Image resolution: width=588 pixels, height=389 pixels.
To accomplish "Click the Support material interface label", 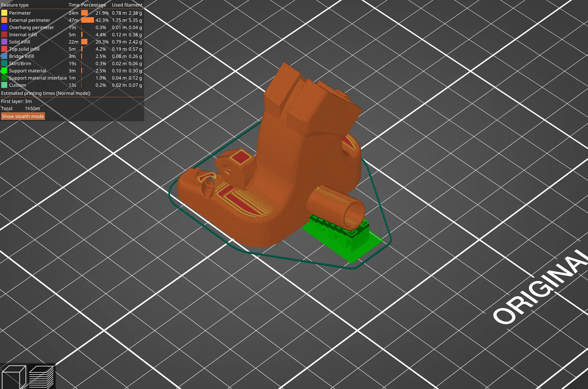I will pyautogui.click(x=38, y=78).
